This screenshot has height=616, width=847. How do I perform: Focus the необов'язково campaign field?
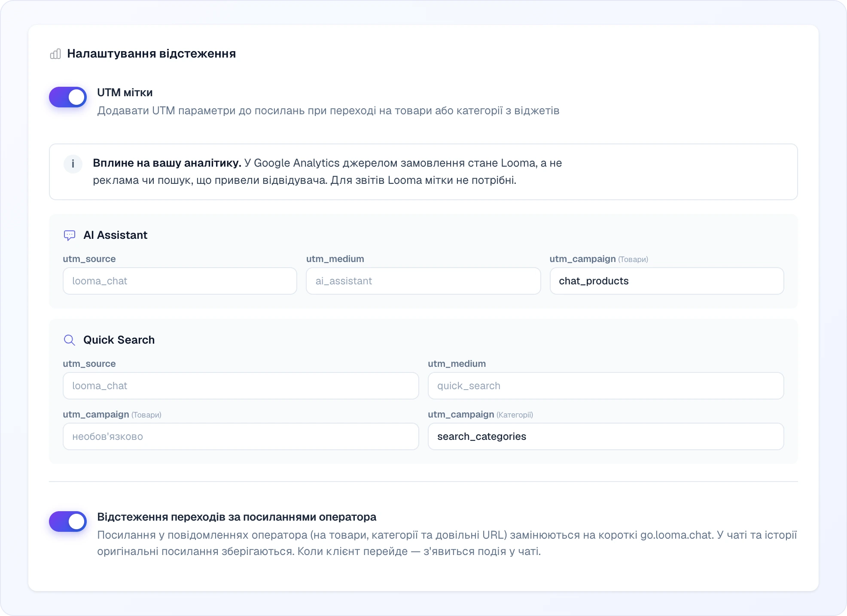pos(241,436)
